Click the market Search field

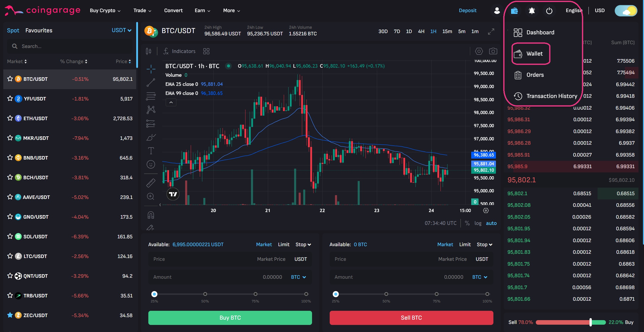coord(70,46)
